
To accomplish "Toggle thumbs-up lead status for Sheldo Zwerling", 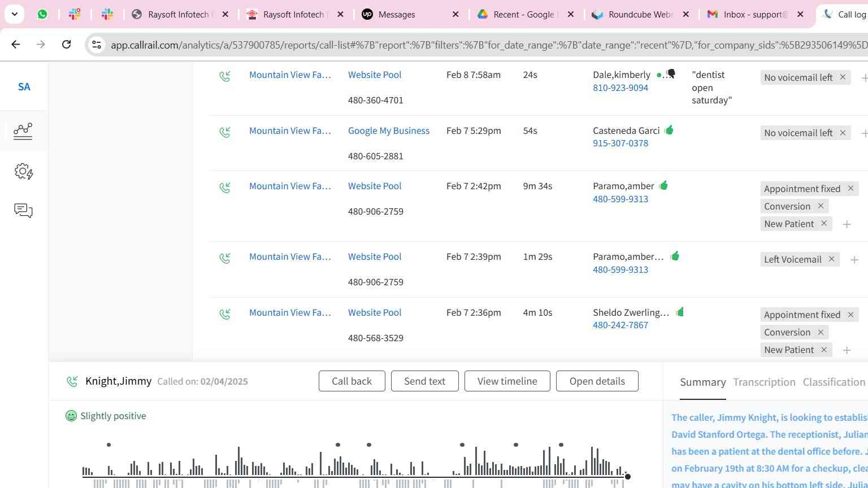I will [680, 312].
